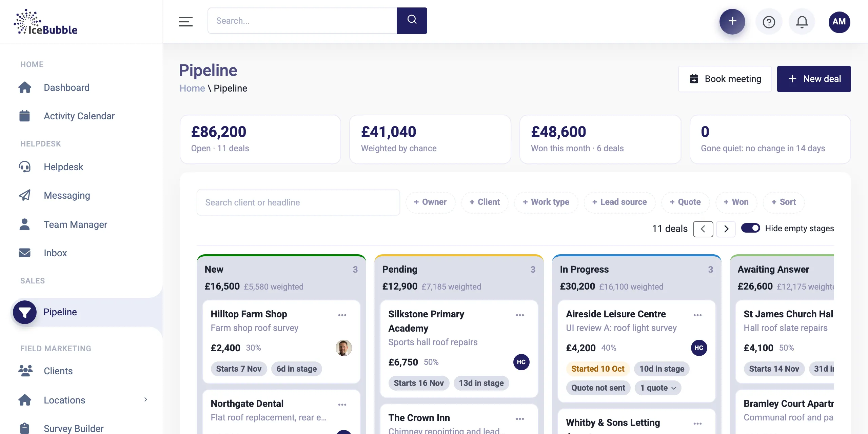Click the Inbox envelope icon
The height and width of the screenshot is (434, 868).
(24, 253)
